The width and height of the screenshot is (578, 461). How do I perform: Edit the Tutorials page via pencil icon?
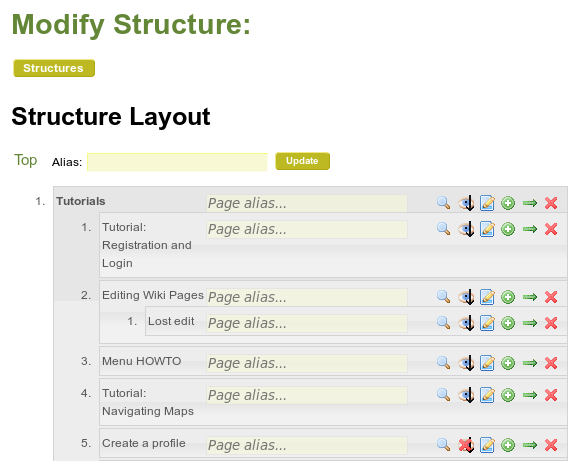point(487,203)
